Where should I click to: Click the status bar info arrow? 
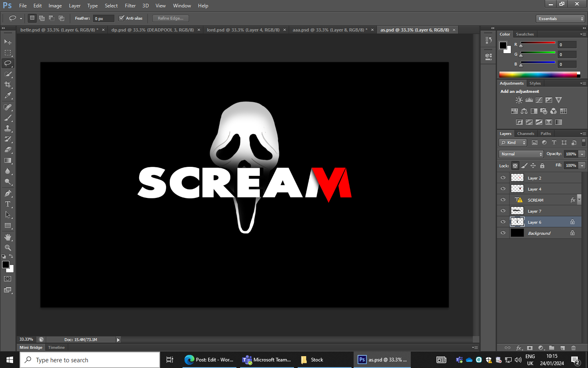[x=118, y=340]
